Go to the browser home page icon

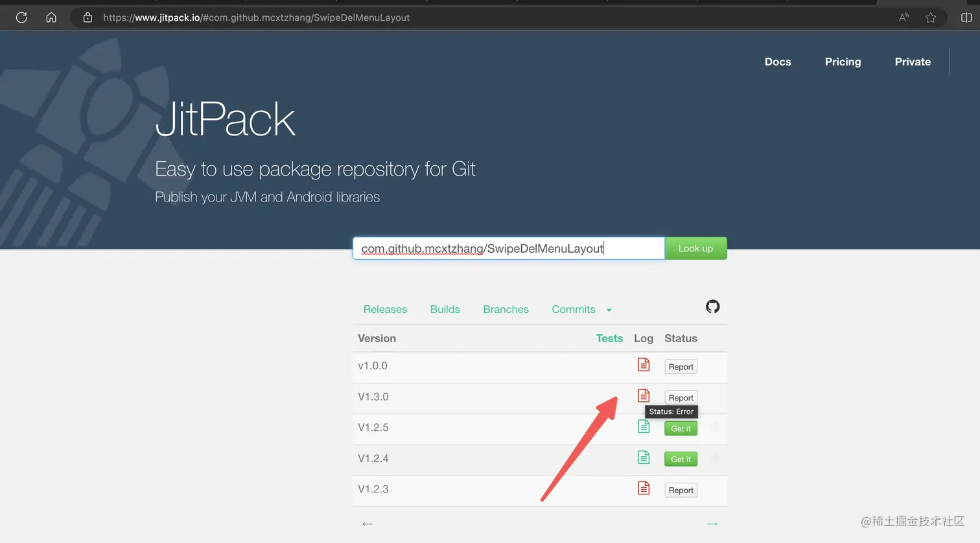click(x=51, y=17)
